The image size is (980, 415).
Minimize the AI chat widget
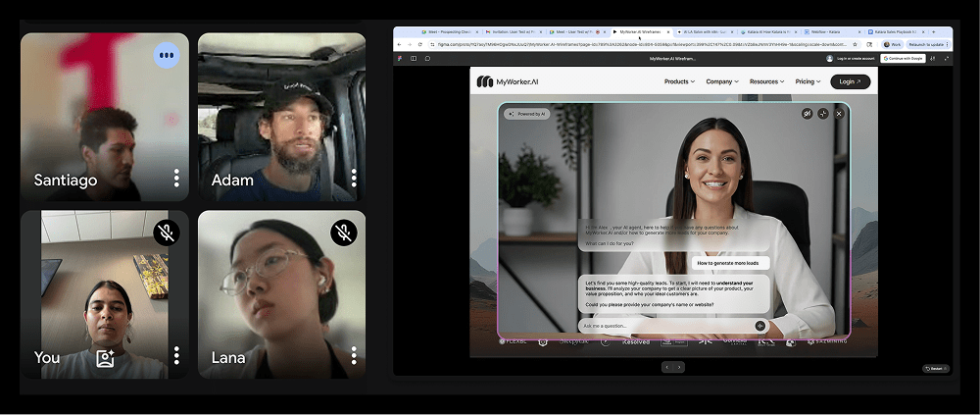tap(823, 114)
